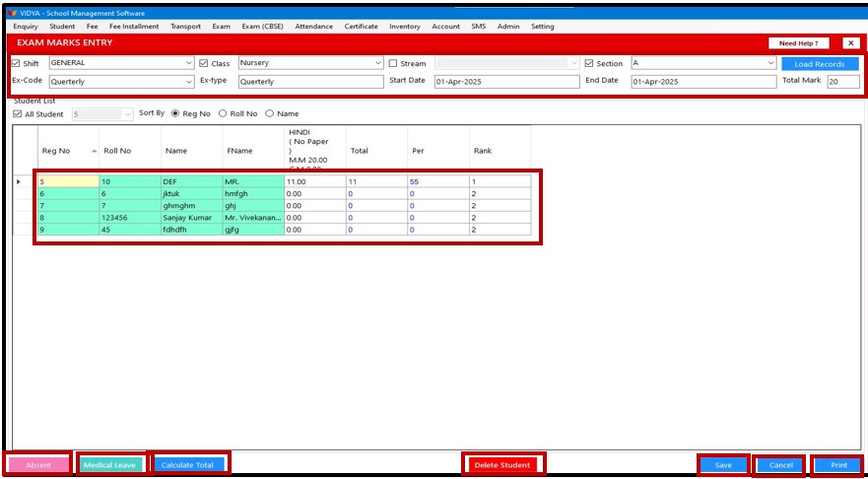Image resolution: width=868 pixels, height=479 pixels.
Task: Click the Load Records button
Action: pos(820,64)
